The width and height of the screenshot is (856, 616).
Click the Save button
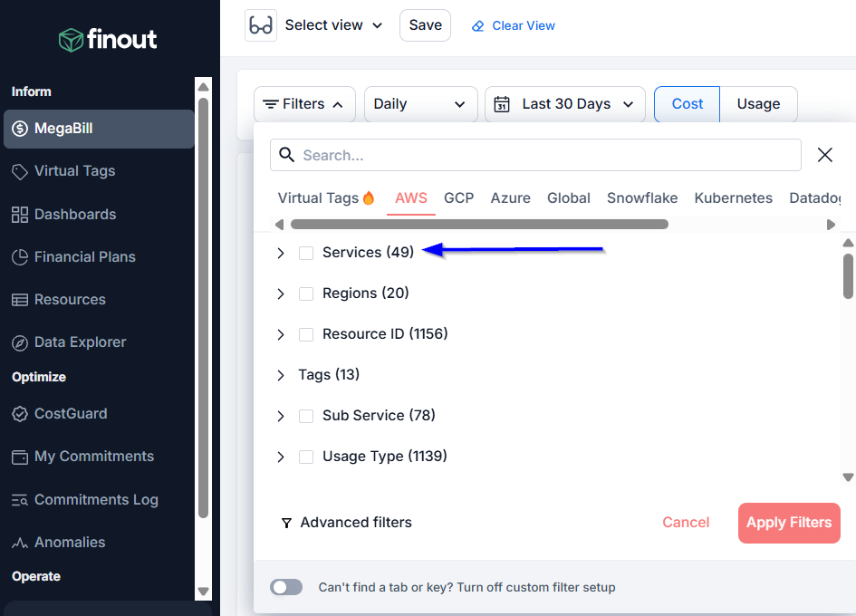click(x=425, y=25)
